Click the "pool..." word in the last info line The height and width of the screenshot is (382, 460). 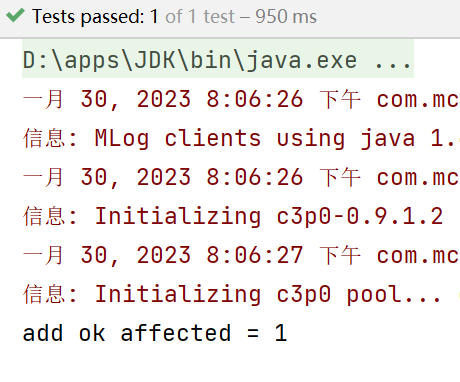(x=394, y=295)
